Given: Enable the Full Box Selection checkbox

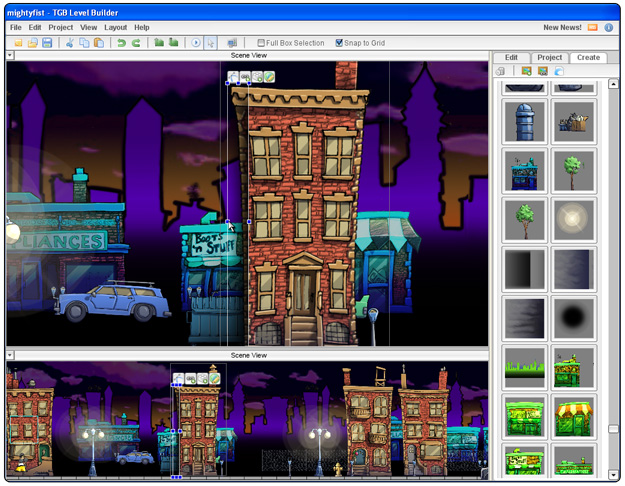Looking at the screenshot, I should coord(261,43).
